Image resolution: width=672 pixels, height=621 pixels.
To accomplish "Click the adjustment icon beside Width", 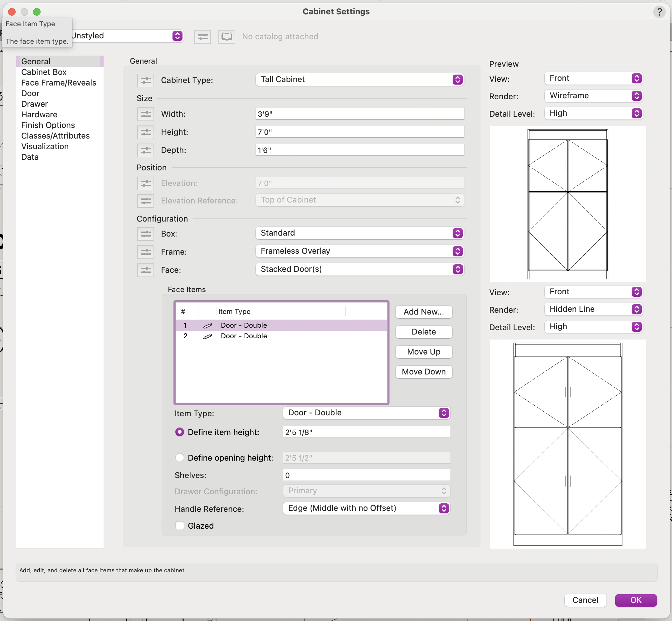I will pos(145,114).
